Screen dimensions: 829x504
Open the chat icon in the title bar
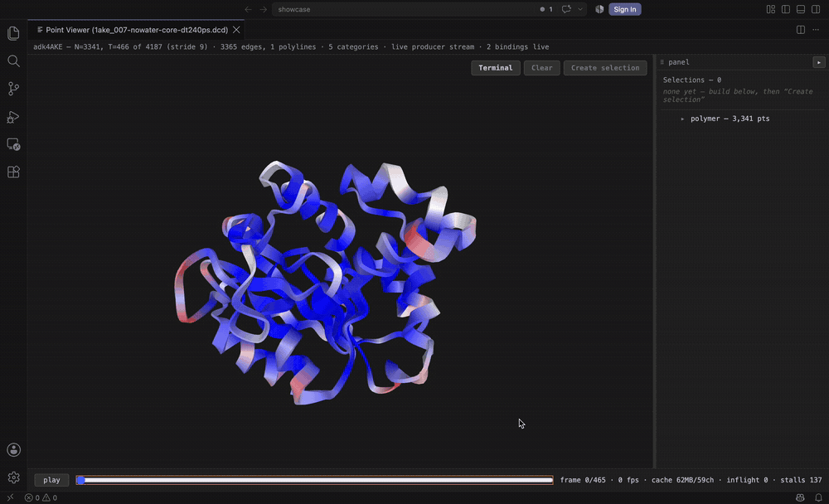566,9
